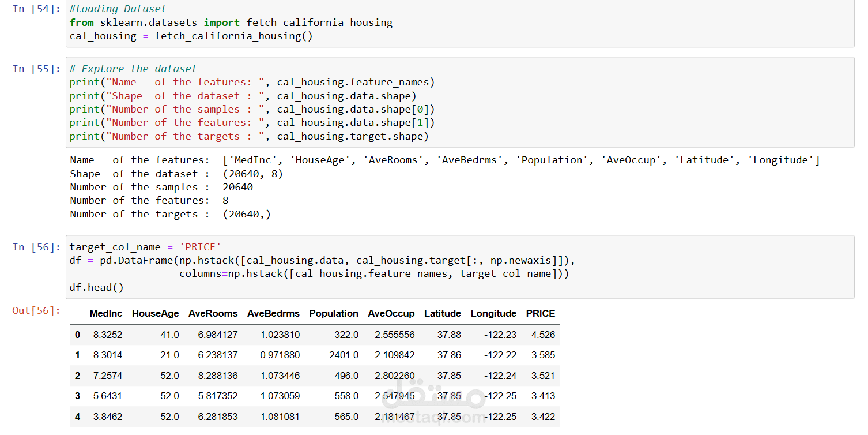Click row index 0 in the dataframe
Viewport: 868px width, 435px height.
(x=78, y=335)
